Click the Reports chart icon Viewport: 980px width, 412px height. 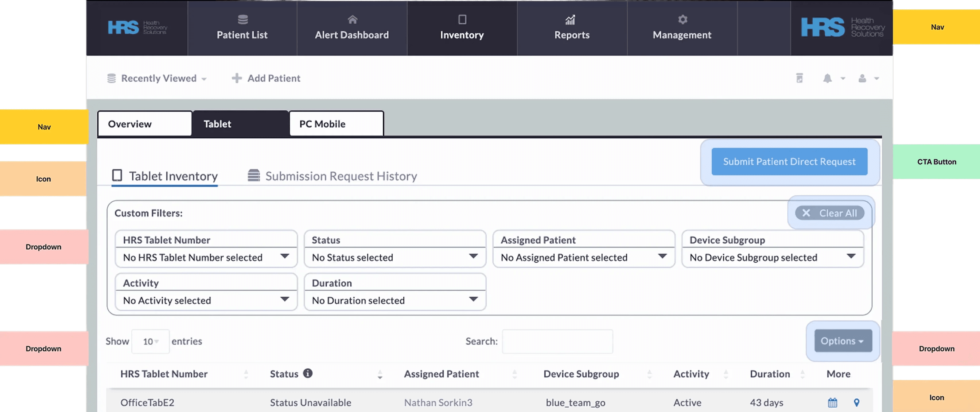click(x=570, y=20)
